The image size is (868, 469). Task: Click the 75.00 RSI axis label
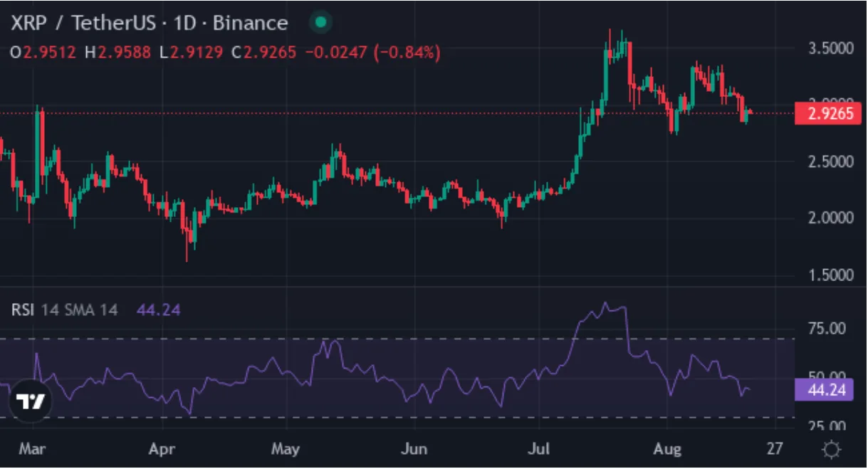827,328
